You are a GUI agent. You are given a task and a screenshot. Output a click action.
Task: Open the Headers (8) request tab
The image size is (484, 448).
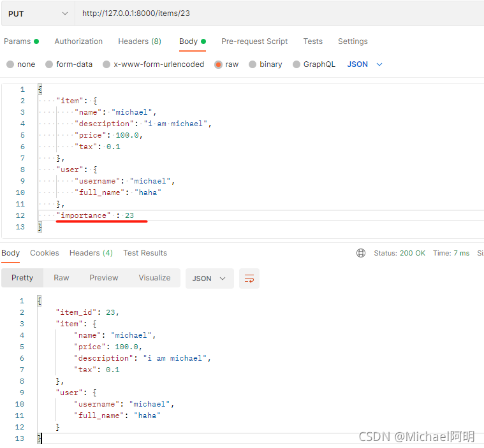click(140, 41)
